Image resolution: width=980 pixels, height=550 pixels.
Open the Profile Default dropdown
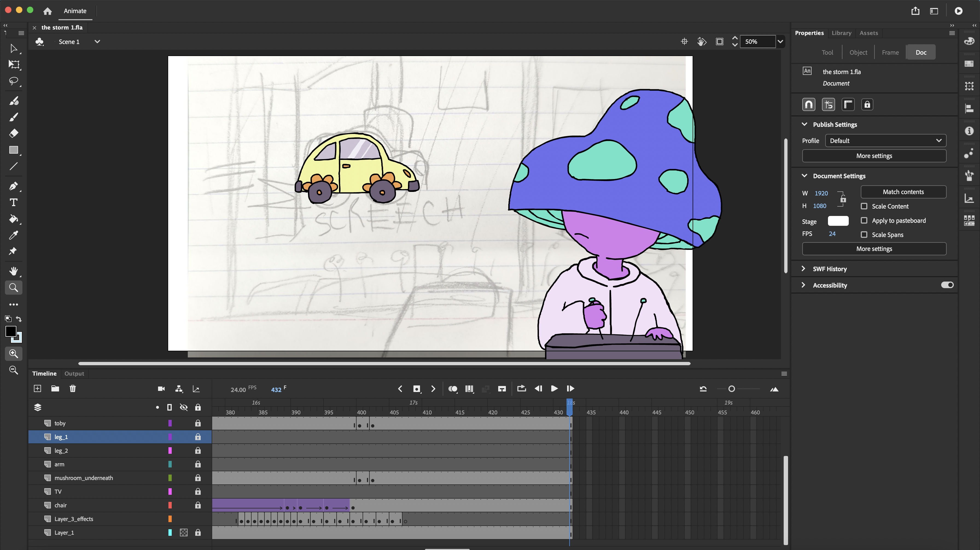(886, 141)
